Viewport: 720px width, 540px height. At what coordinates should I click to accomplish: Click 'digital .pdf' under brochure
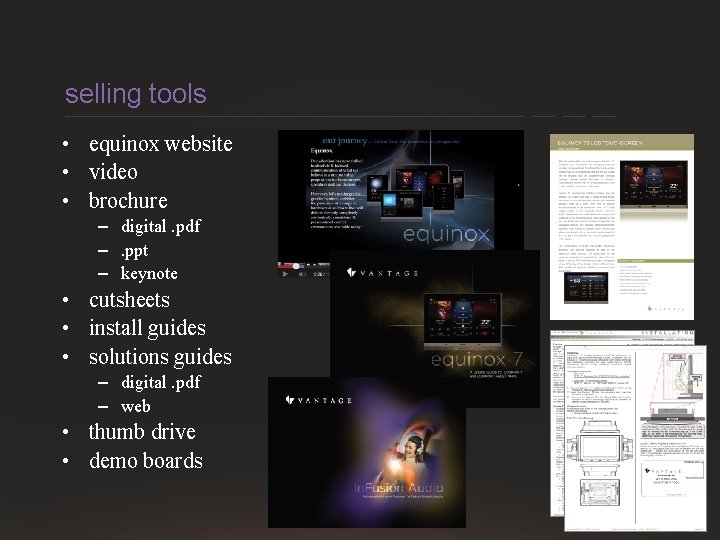(161, 226)
